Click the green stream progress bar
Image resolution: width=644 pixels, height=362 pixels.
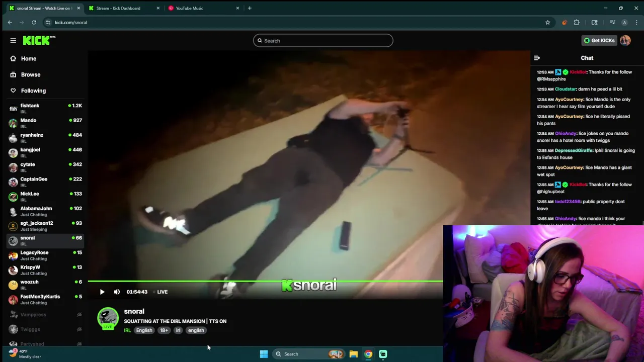[x=265, y=281]
